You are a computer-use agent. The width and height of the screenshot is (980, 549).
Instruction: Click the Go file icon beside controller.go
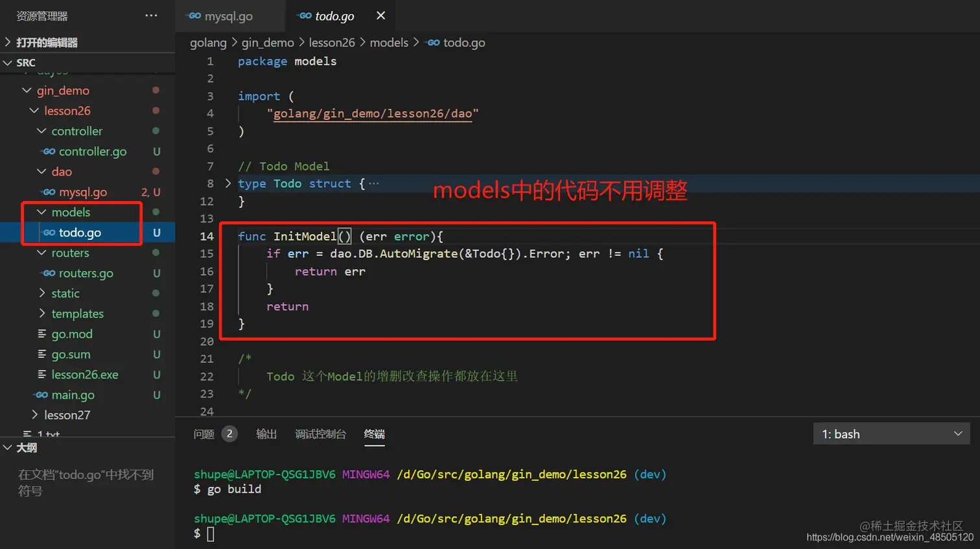(x=49, y=151)
